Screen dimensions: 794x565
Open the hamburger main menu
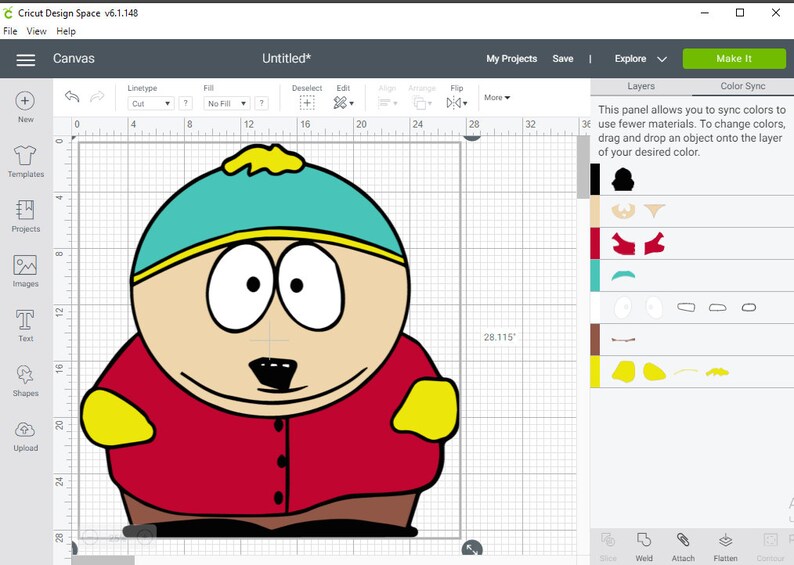pyautogui.click(x=26, y=60)
